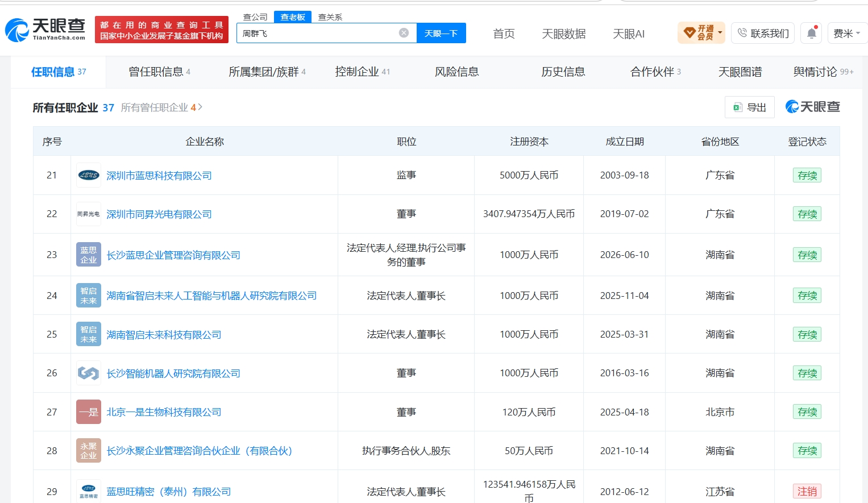Click the 注销 status tag in row 29
This screenshot has height=503, width=868.
807,491
